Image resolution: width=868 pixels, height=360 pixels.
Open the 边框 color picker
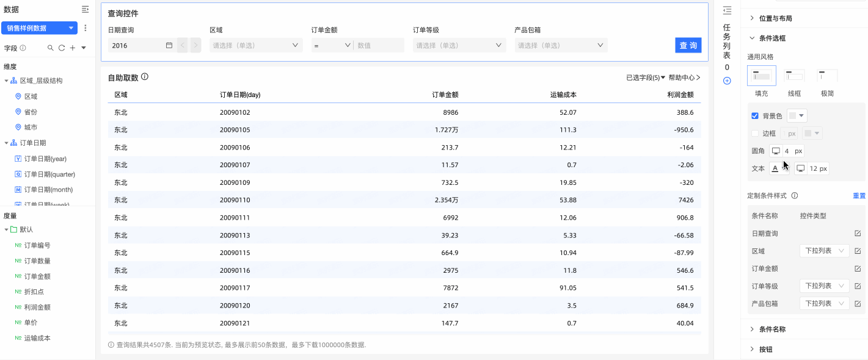(812, 133)
